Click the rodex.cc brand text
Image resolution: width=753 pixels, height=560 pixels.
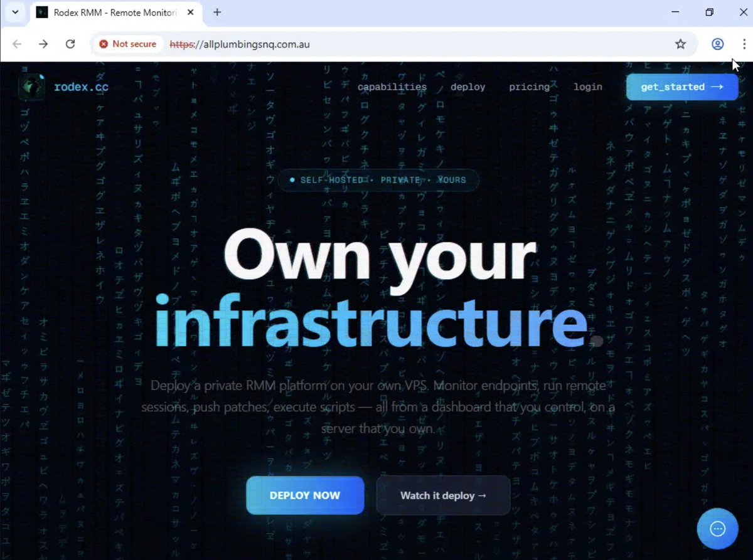pyautogui.click(x=81, y=87)
